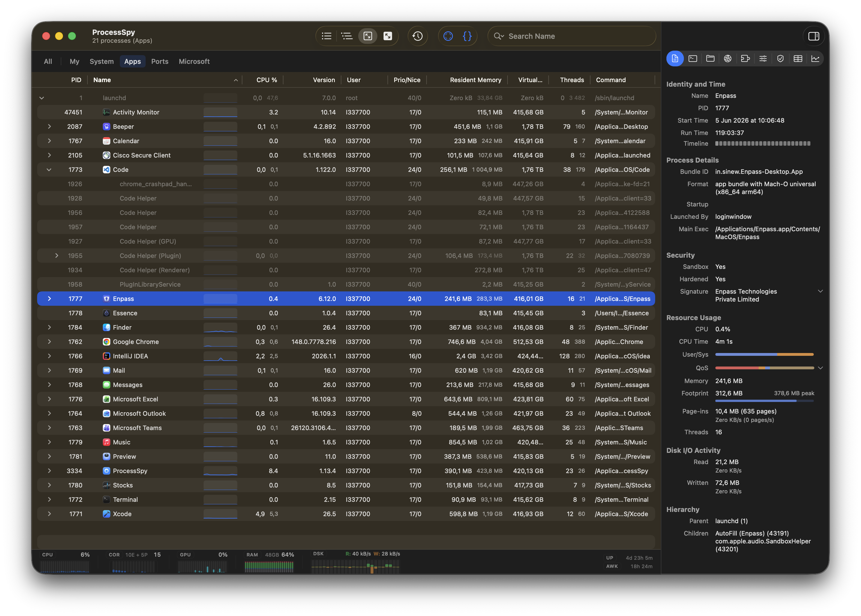Sort by the PID column header
Image resolution: width=861 pixels, height=616 pixels.
point(76,80)
